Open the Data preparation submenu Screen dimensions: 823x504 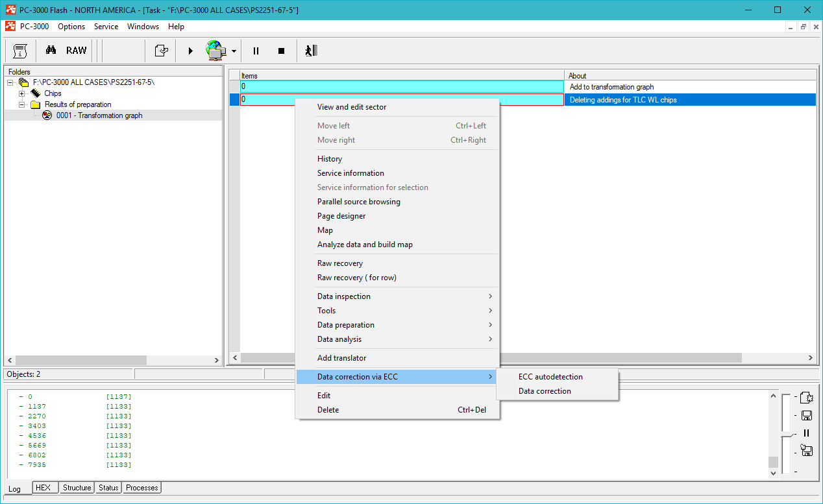click(397, 325)
